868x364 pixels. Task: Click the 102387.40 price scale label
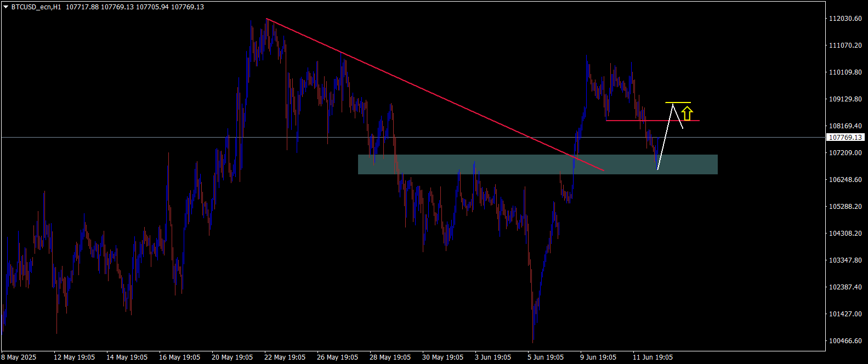pyautogui.click(x=845, y=287)
